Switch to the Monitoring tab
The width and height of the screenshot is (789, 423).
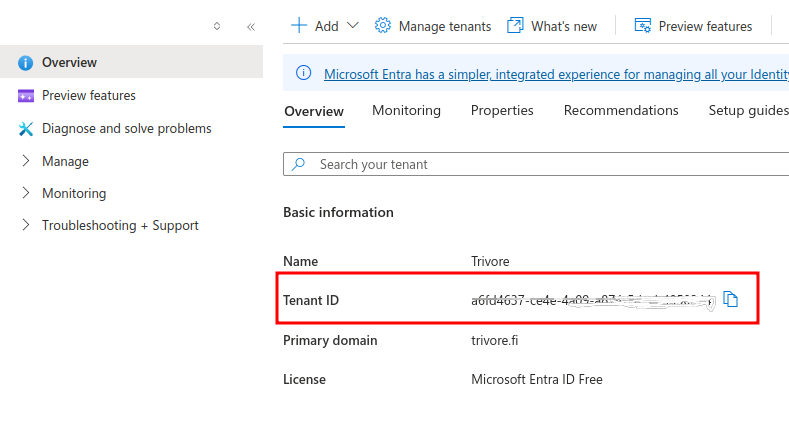pyautogui.click(x=406, y=111)
